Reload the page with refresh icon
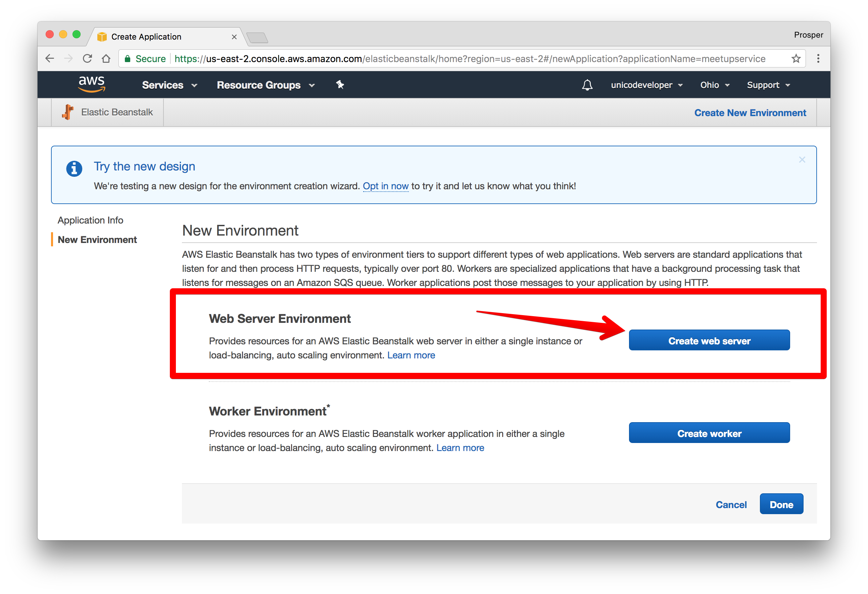Viewport: 868px width, 594px height. tap(87, 59)
